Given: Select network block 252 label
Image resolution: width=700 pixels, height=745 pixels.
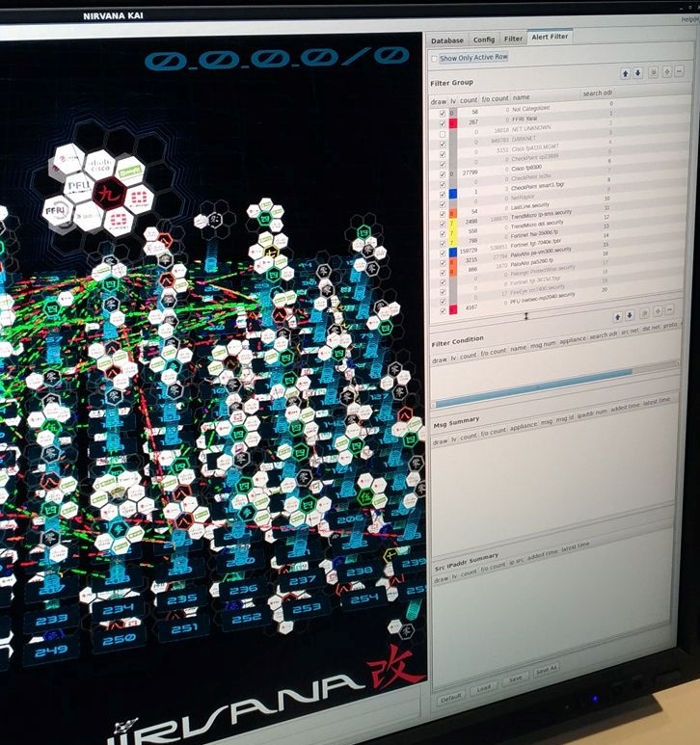Looking at the screenshot, I should 246,618.
